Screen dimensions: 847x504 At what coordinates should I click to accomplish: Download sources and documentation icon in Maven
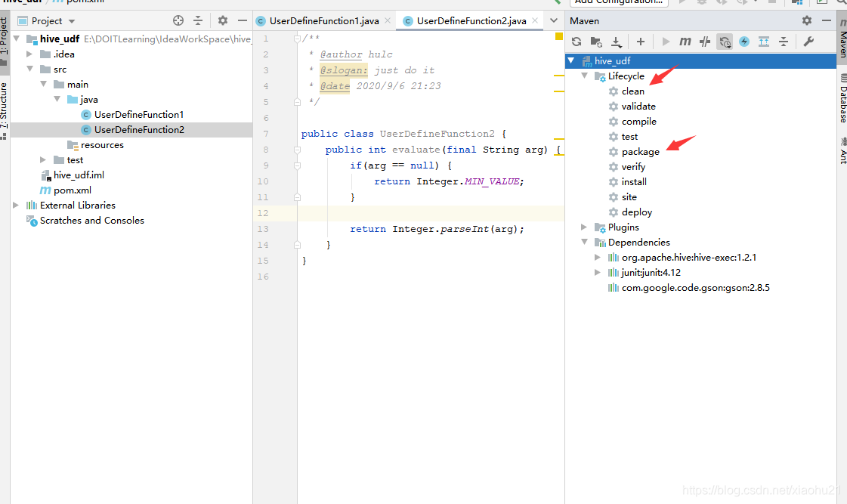tap(617, 42)
